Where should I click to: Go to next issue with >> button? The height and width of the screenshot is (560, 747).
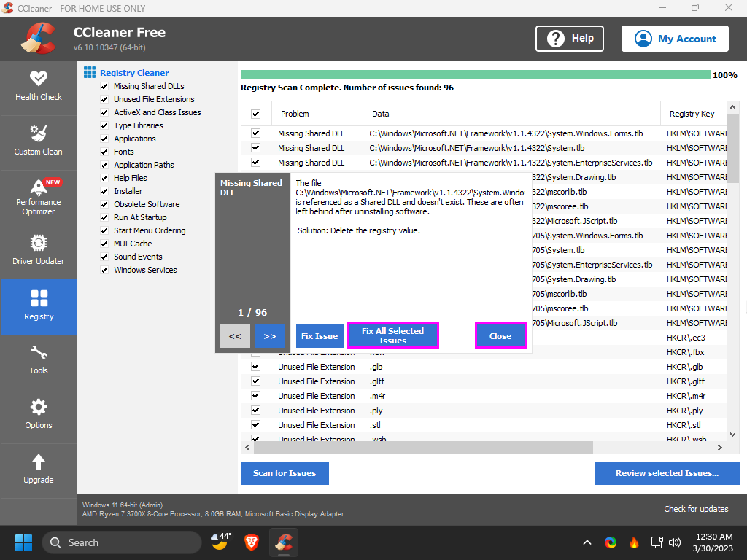point(270,335)
